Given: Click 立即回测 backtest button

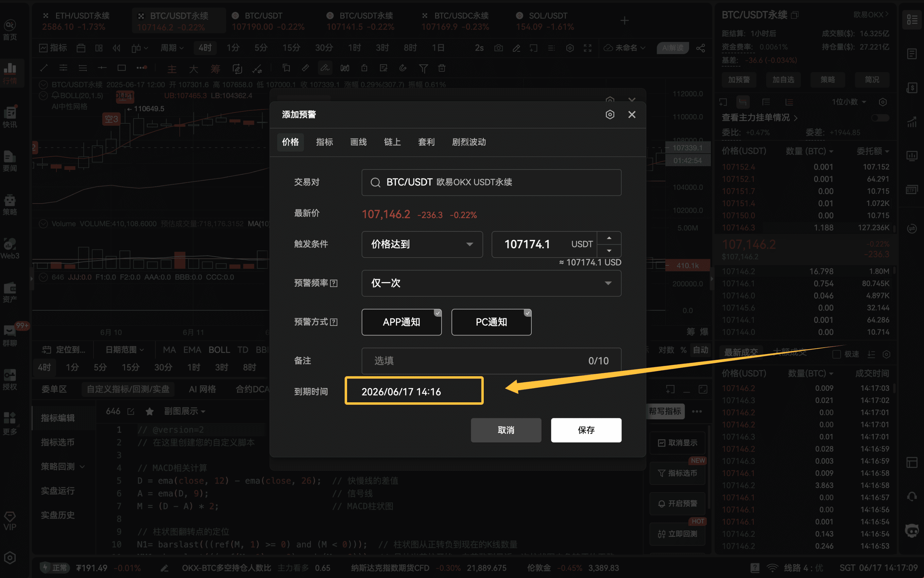Looking at the screenshot, I should tap(677, 534).
